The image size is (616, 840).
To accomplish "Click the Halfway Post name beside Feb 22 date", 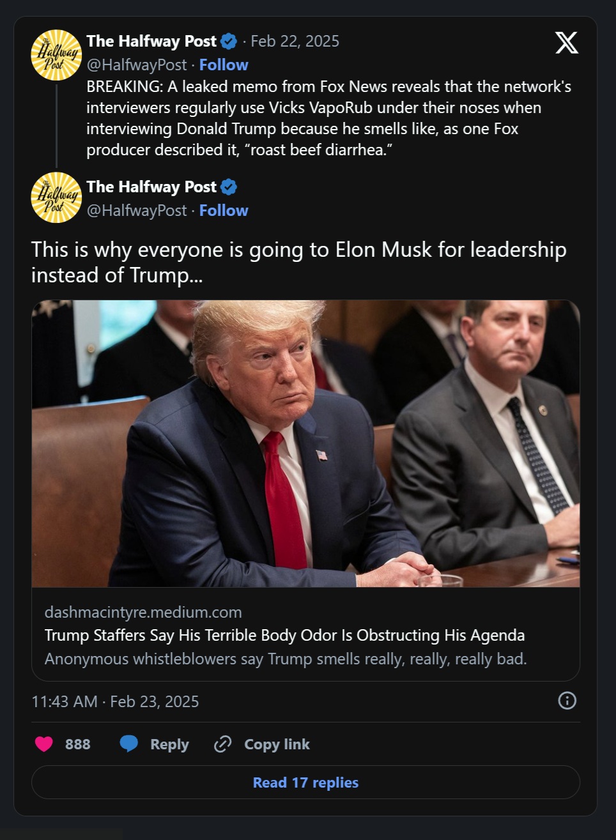I will (151, 42).
